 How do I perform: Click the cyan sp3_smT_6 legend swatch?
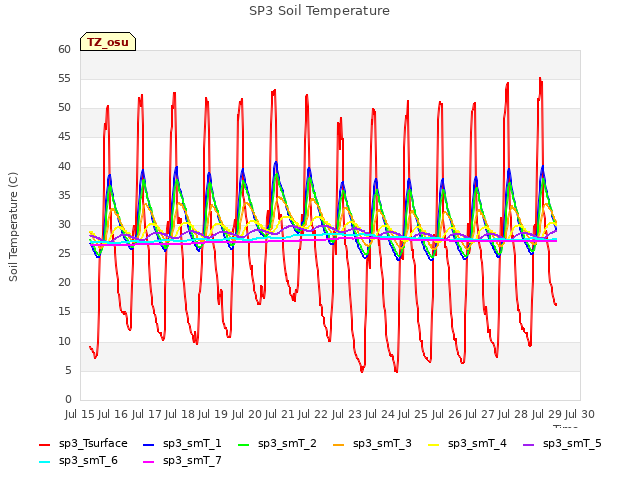(x=44, y=462)
